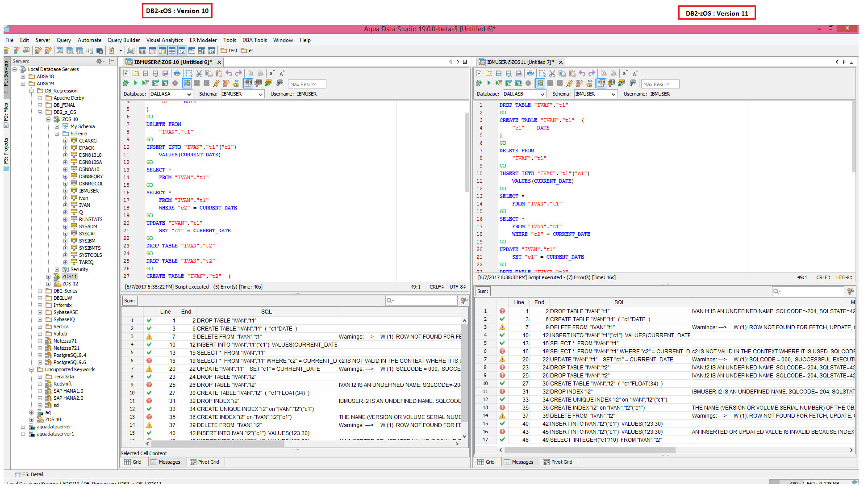The image size is (868, 486).
Task: Click Execute script icon in ZOS11 editor
Action: tap(479, 83)
